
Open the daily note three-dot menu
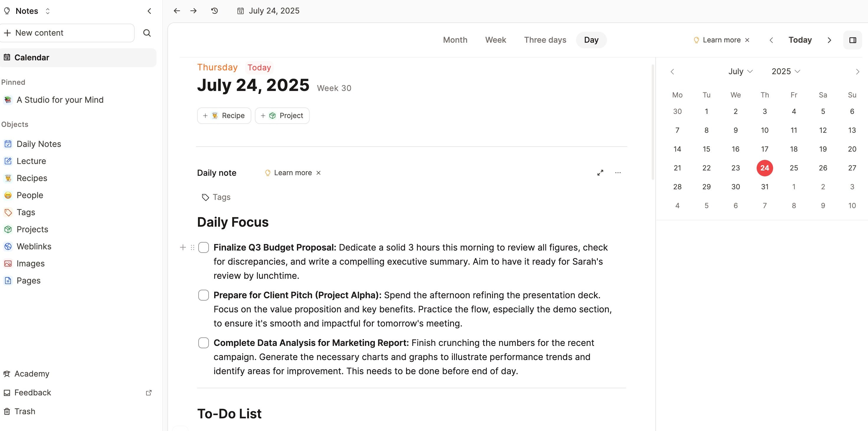tap(618, 173)
